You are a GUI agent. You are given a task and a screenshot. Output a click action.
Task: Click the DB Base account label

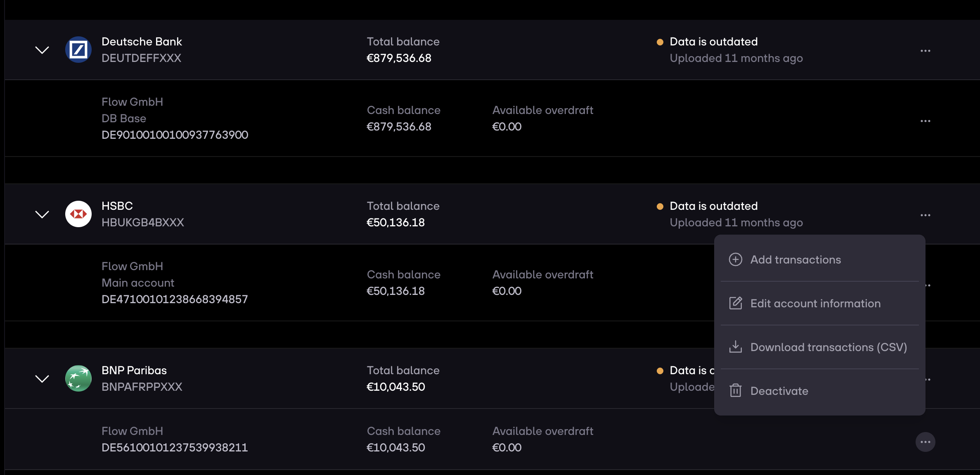click(124, 118)
